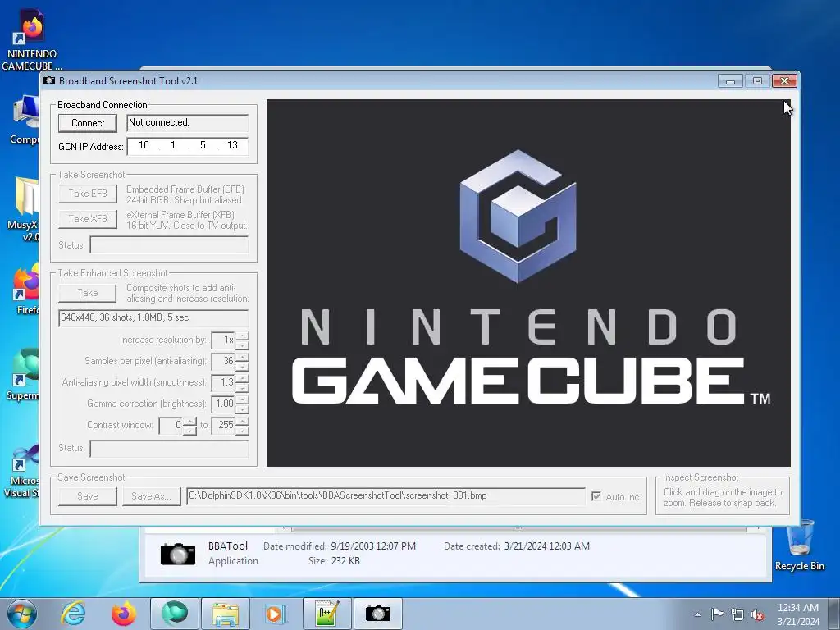
Task: Switch to BBATool camera taskbar button
Action: coord(378,614)
